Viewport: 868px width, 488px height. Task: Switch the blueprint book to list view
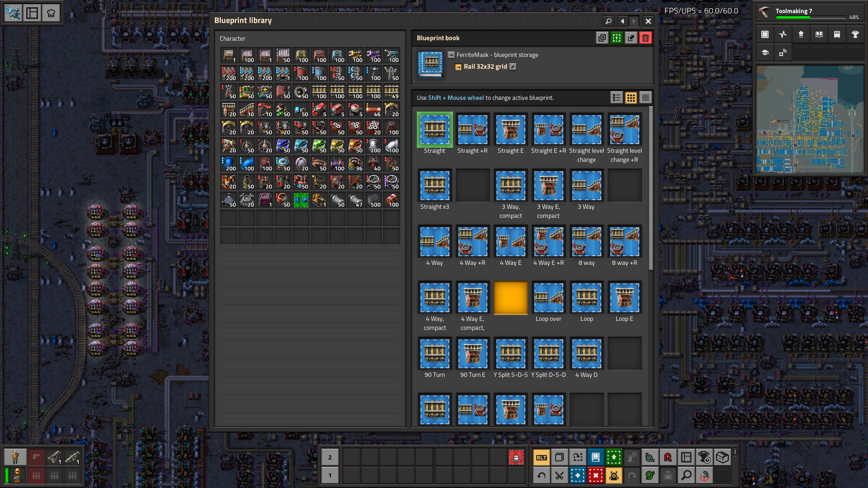pos(617,98)
